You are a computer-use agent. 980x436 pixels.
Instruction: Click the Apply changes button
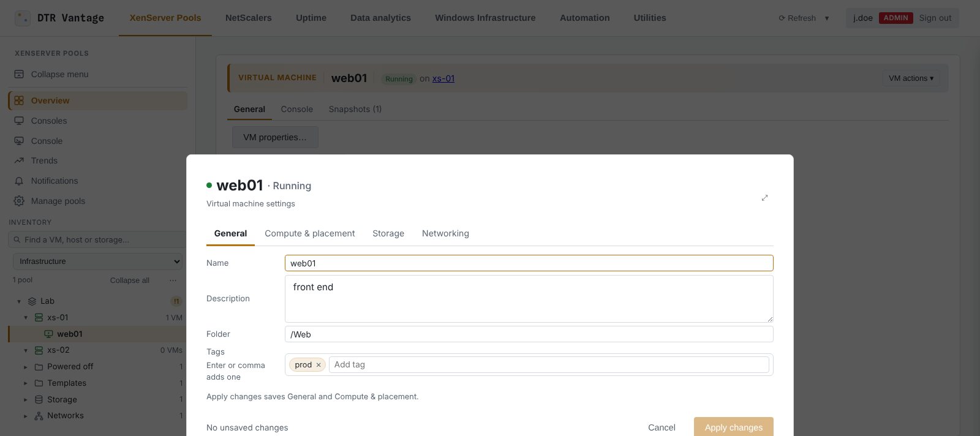pos(734,427)
